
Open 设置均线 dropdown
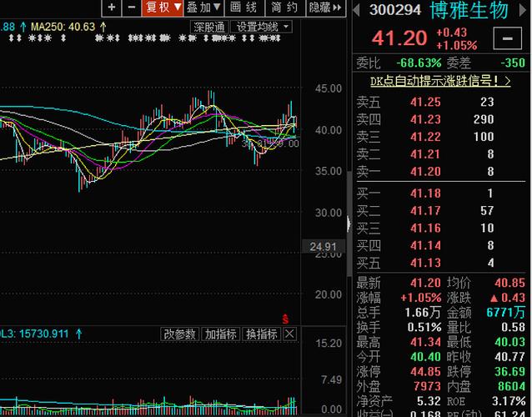tap(261, 27)
